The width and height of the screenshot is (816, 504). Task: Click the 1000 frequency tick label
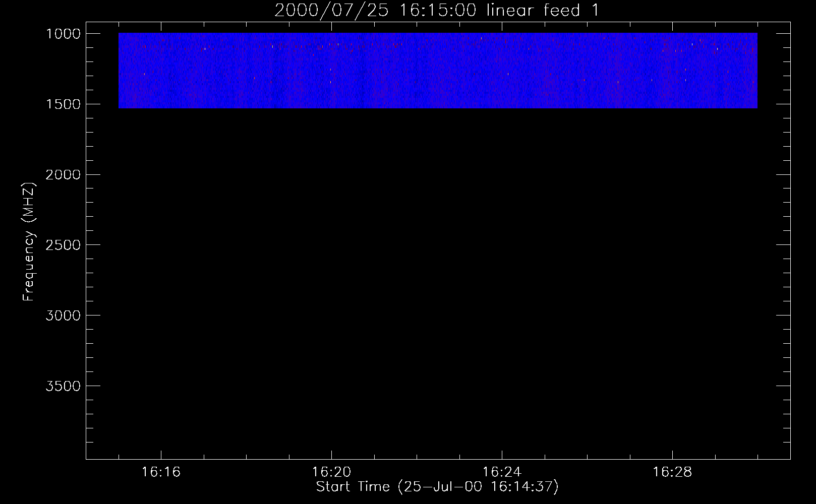coord(63,34)
